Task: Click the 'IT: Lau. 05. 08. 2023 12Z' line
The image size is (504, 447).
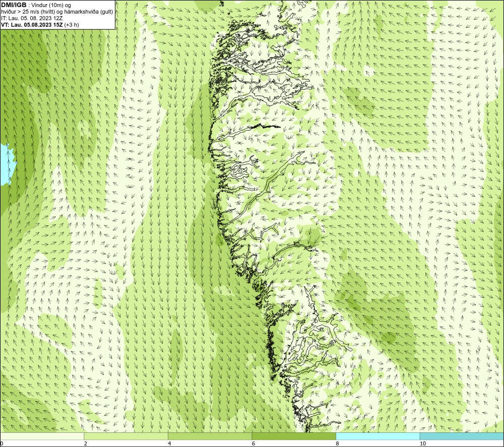Action: (x=32, y=18)
